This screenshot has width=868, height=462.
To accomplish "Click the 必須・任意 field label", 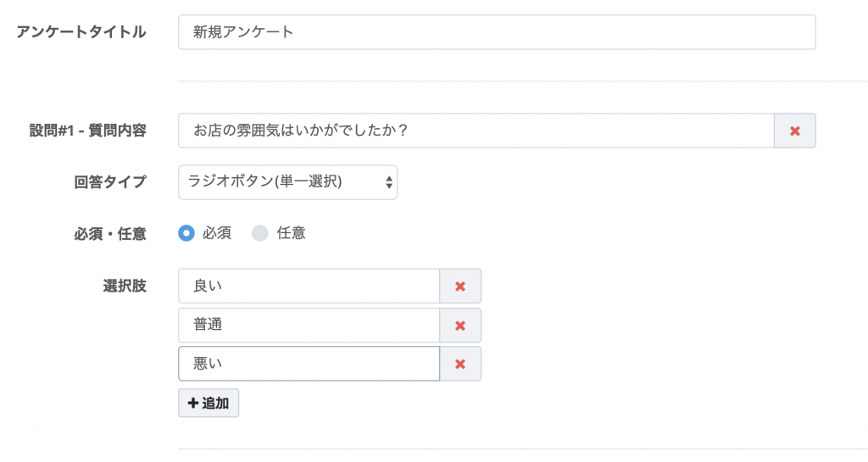I will (110, 233).
